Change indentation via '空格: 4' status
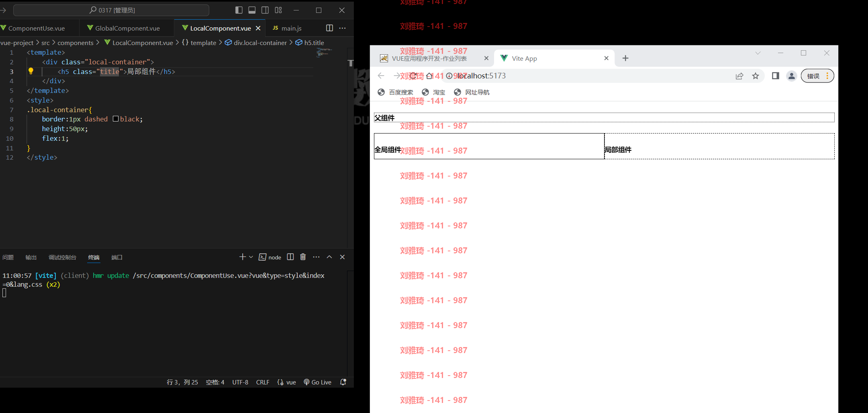Screen dimensions: 868x413 pyautogui.click(x=215, y=382)
